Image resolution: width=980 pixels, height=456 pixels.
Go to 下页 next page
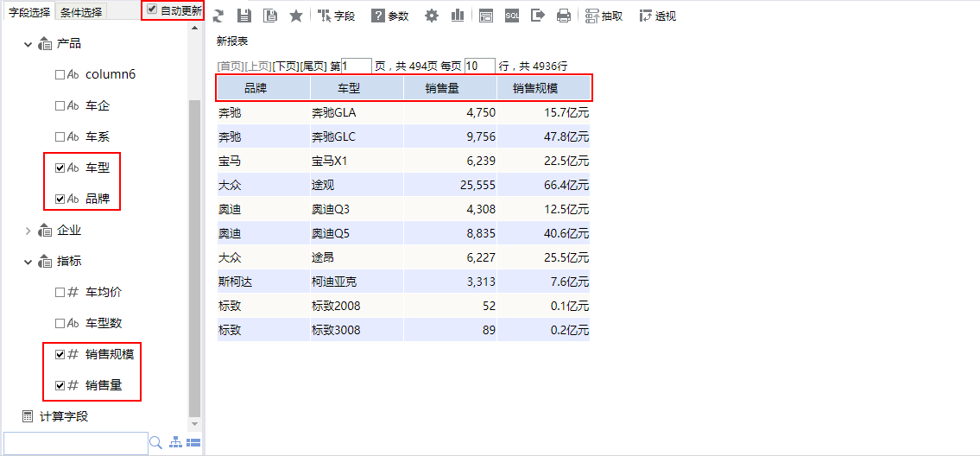point(286,66)
